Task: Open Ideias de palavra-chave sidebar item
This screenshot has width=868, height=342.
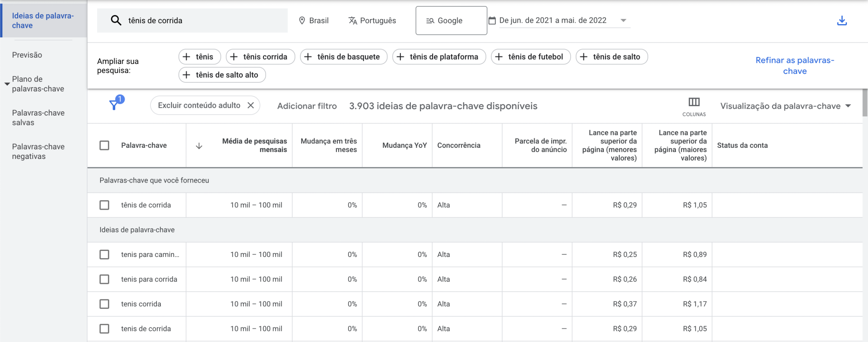Action: pos(43,21)
